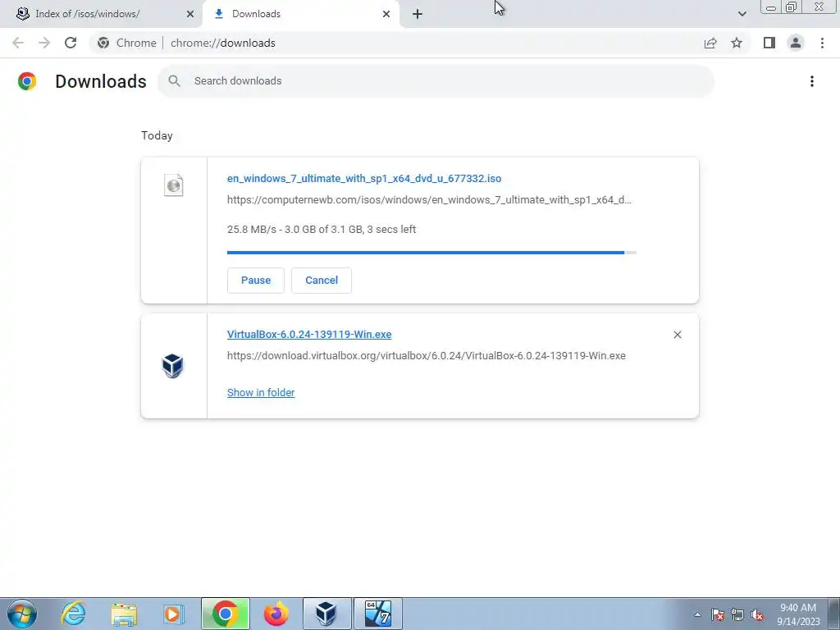The height and width of the screenshot is (630, 840).
Task: Click the browser forward arrow
Action: pos(44,43)
